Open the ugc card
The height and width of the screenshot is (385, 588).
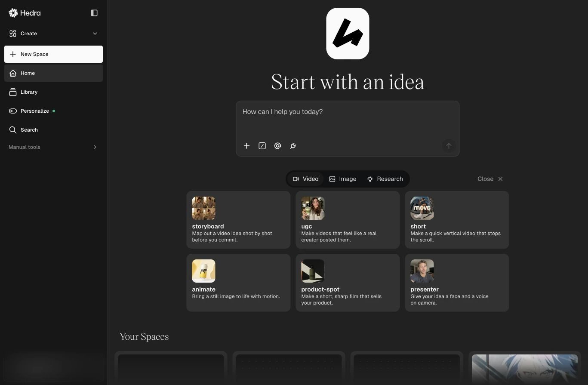[x=348, y=220]
